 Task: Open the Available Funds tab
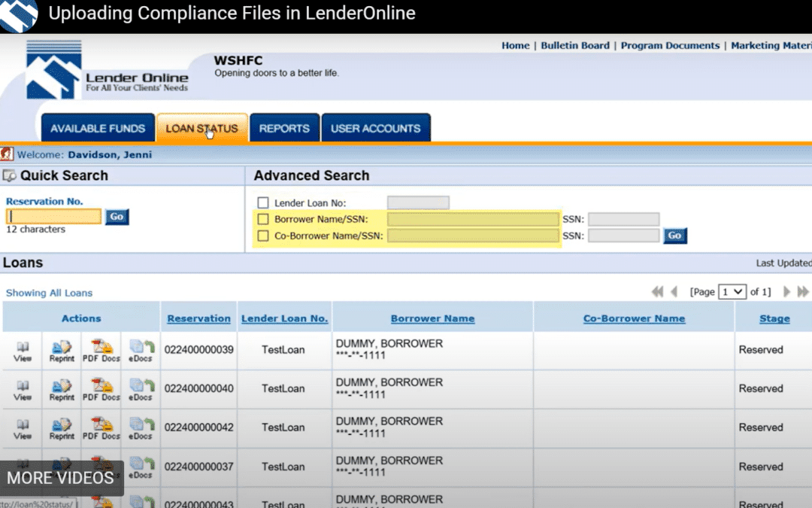pyautogui.click(x=98, y=128)
